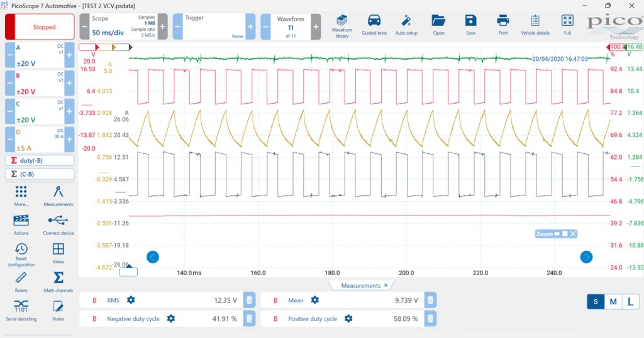Open Channel A ±20 V options

pyautogui.click(x=40, y=55)
